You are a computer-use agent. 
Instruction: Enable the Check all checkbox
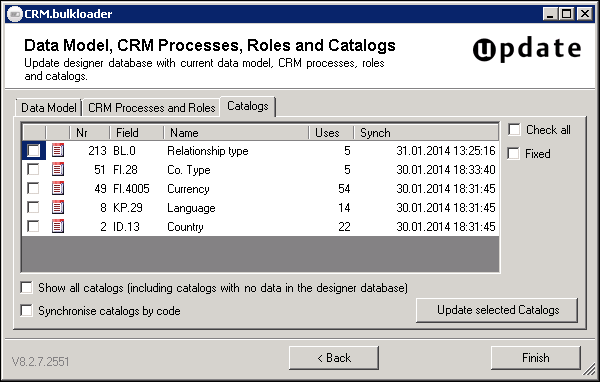(x=514, y=130)
